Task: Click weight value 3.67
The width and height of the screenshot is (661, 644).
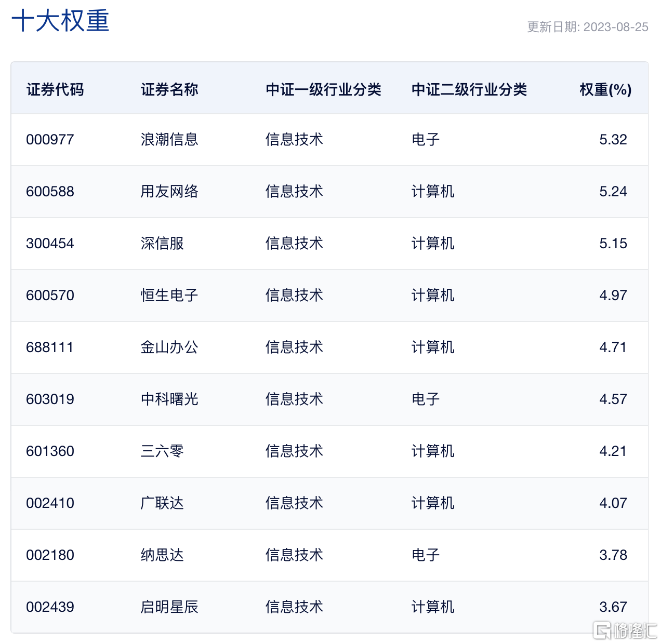Action: click(613, 607)
